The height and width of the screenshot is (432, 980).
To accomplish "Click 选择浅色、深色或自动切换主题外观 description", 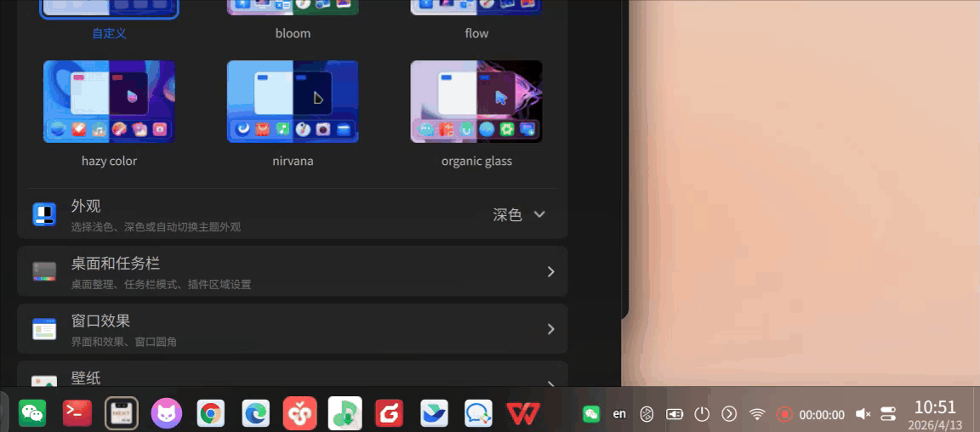I will pyautogui.click(x=156, y=227).
